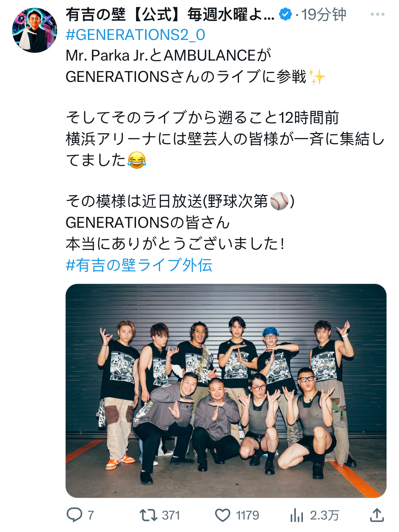Click the 2.3万 view count
Screen dimensions: 399x532
(x=324, y=515)
